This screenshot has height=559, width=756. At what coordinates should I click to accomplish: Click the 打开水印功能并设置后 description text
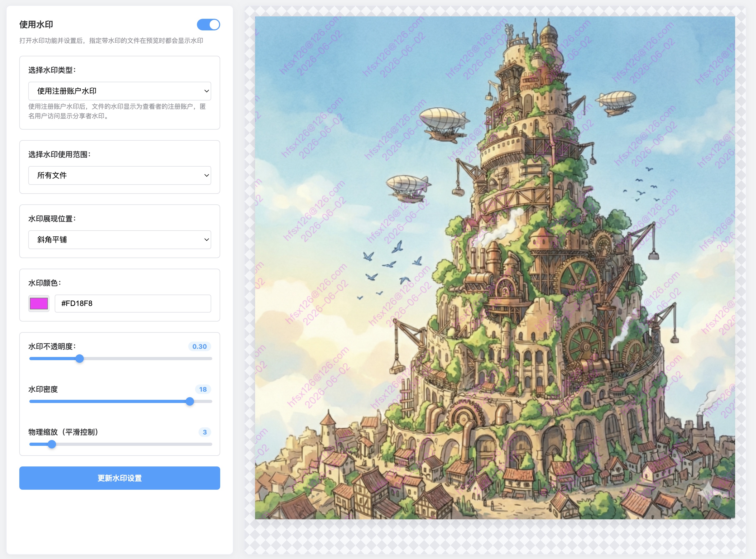coord(111,41)
